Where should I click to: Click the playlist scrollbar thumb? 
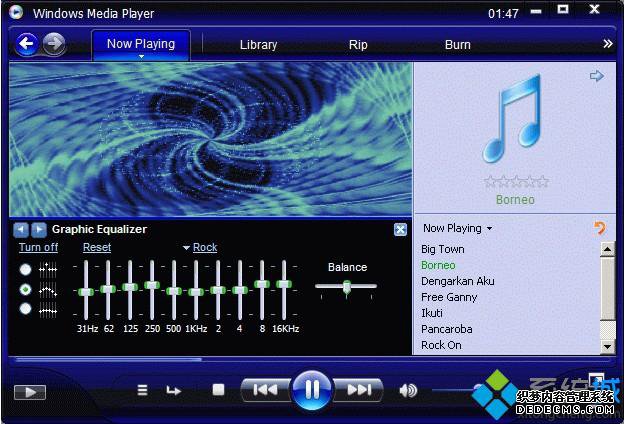(607, 289)
